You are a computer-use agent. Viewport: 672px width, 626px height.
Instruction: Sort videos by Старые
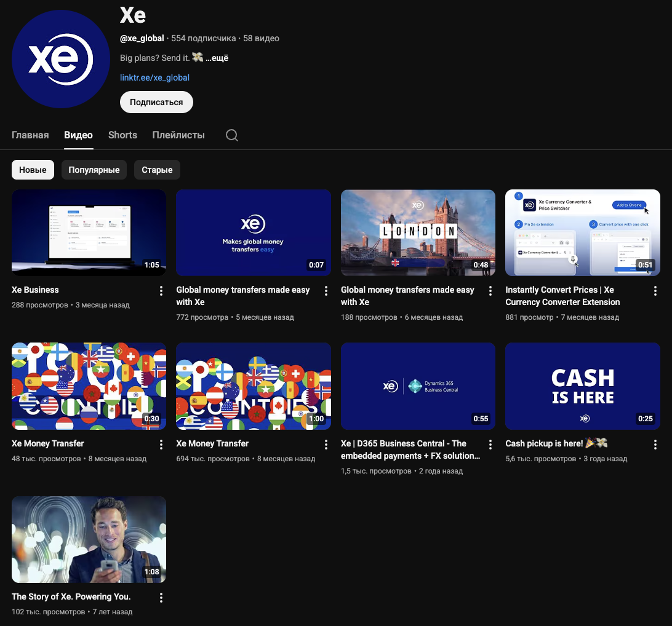[157, 170]
